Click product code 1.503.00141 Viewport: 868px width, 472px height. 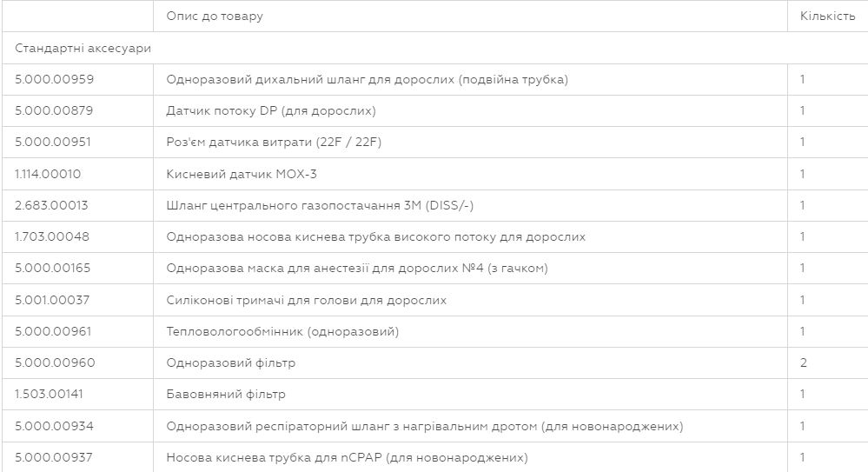[49, 394]
